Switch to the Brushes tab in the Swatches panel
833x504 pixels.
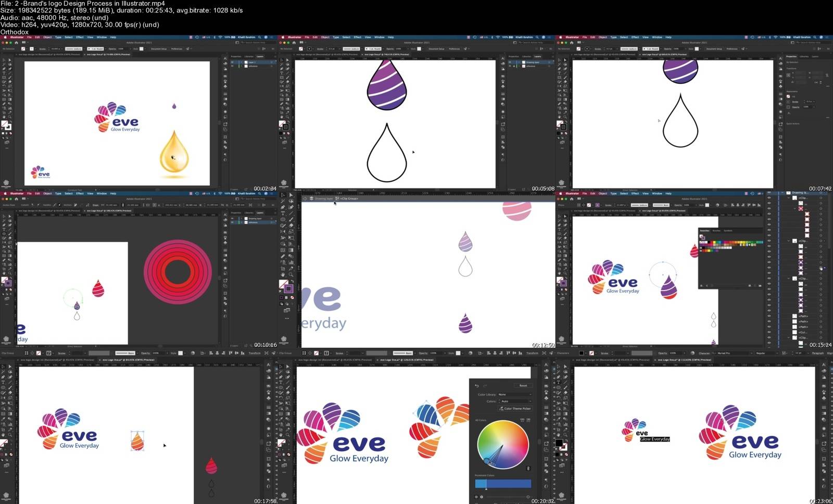pos(716,231)
